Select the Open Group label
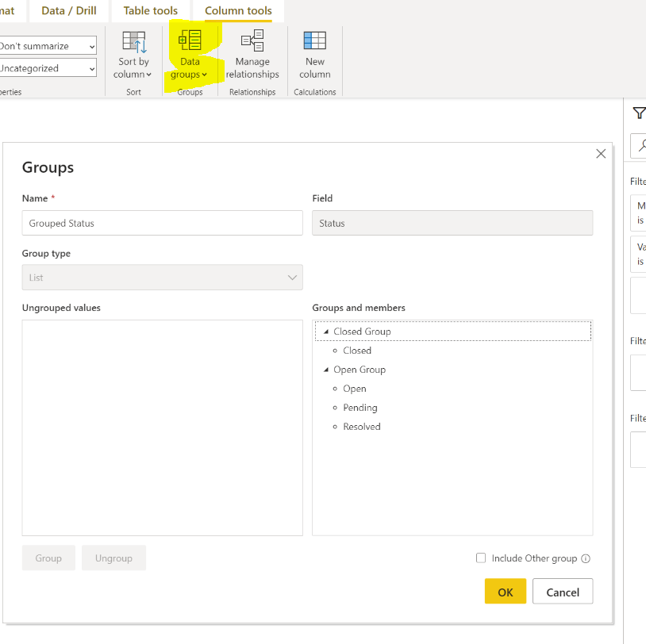This screenshot has height=644, width=646. pyautogui.click(x=360, y=370)
